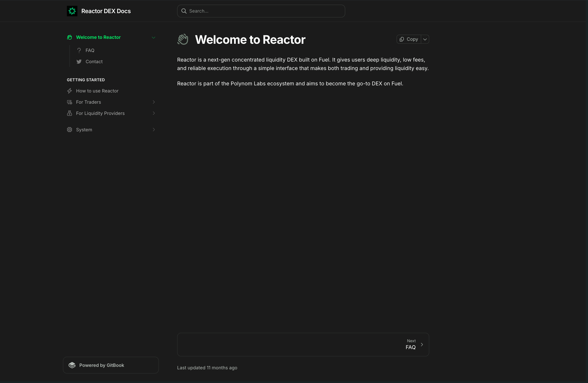The height and width of the screenshot is (383, 588).
Task: Expand the For Traders section
Action: coord(154,102)
